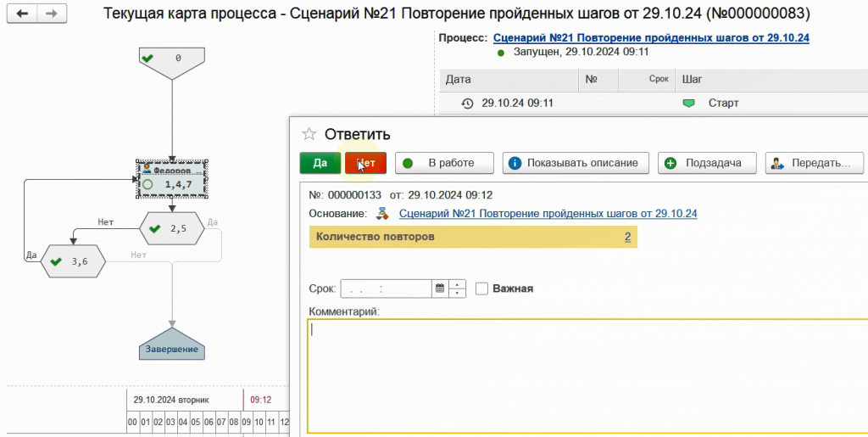Click process icon next to Основание
Image resolution: width=868 pixels, height=437 pixels.
384,214
